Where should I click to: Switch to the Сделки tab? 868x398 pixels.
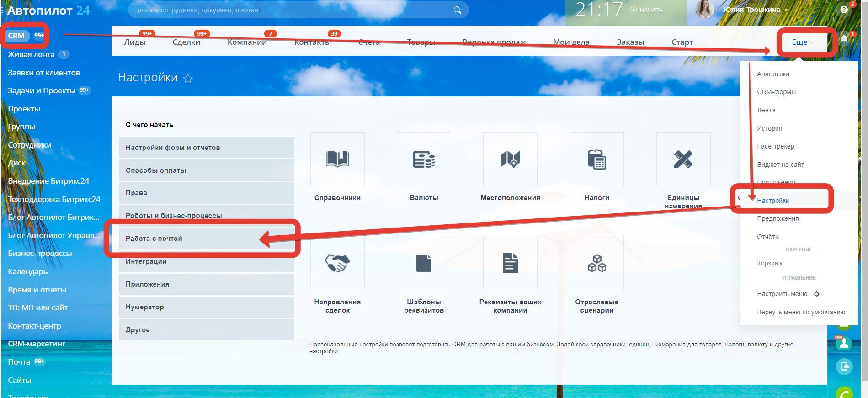pos(186,42)
